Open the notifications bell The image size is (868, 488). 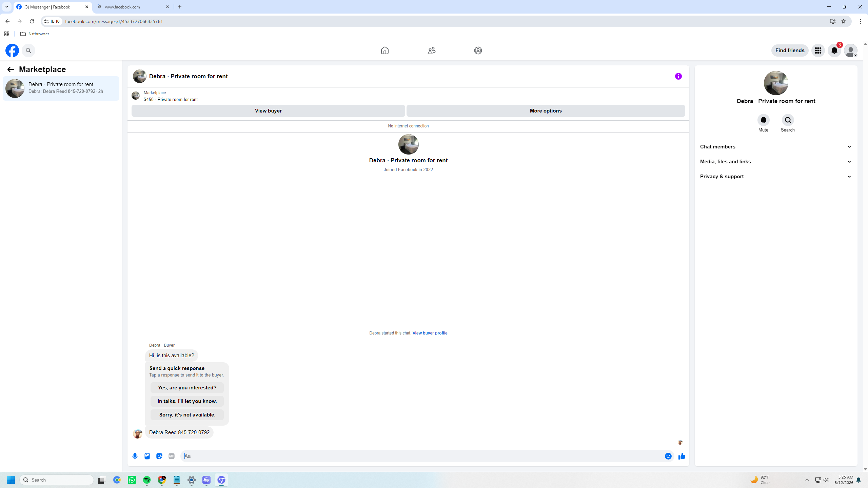tap(834, 50)
